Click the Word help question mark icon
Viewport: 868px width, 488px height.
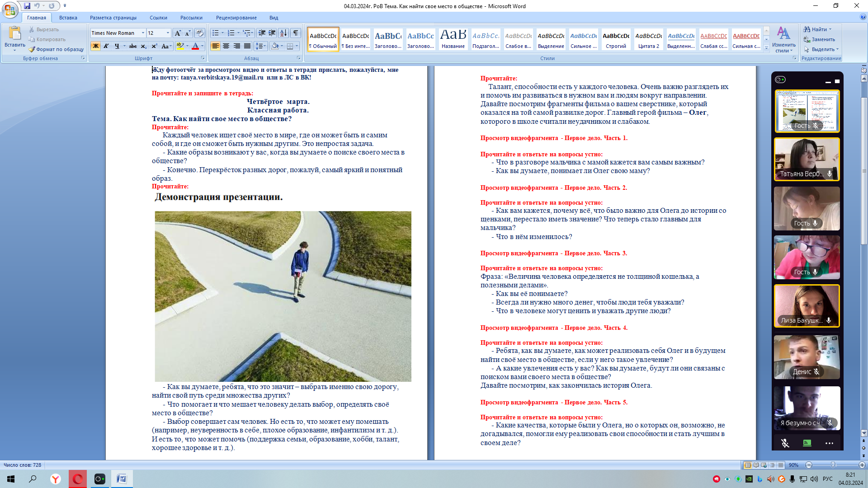click(863, 17)
